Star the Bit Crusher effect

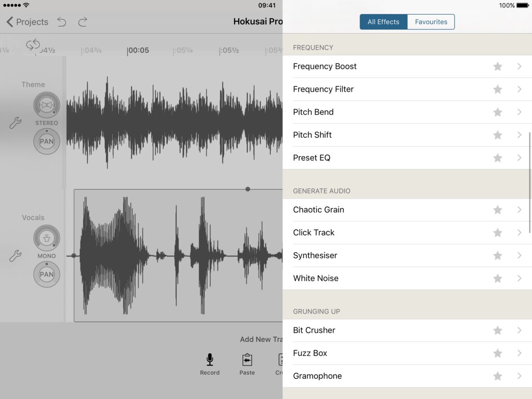point(497,330)
